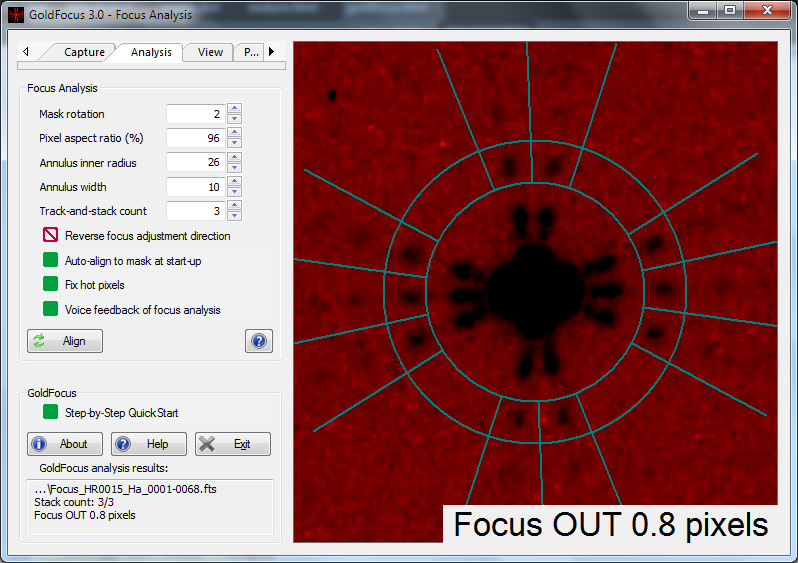798x563 pixels.
Task: Click the Pixel aspect ratio field
Action: (x=196, y=138)
